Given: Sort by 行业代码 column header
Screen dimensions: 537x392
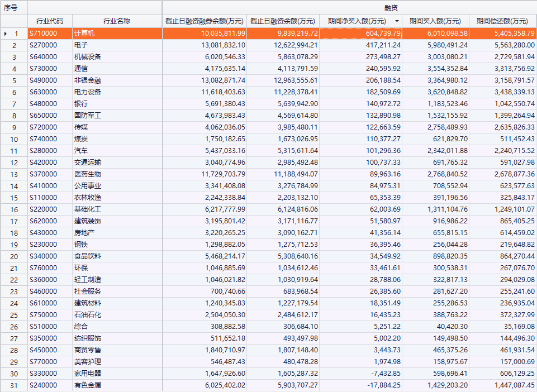Looking at the screenshot, I should pos(50,21).
